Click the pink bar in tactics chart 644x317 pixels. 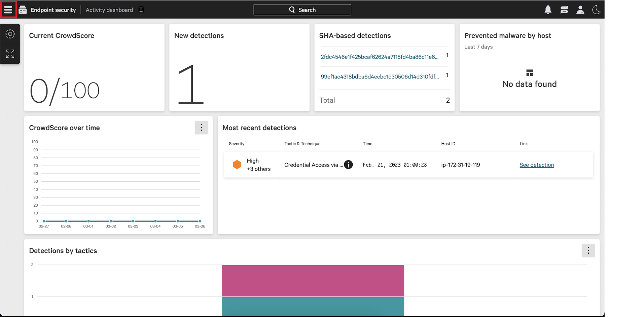pos(313,281)
